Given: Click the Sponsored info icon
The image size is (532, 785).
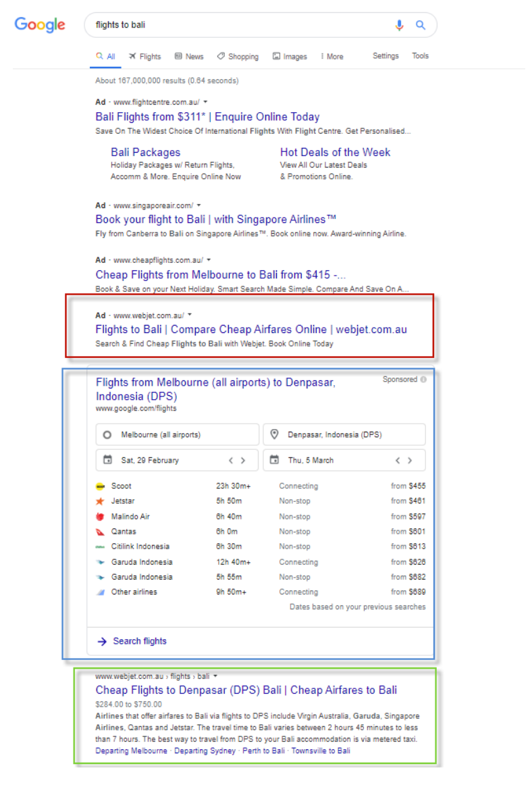Looking at the screenshot, I should click(423, 380).
